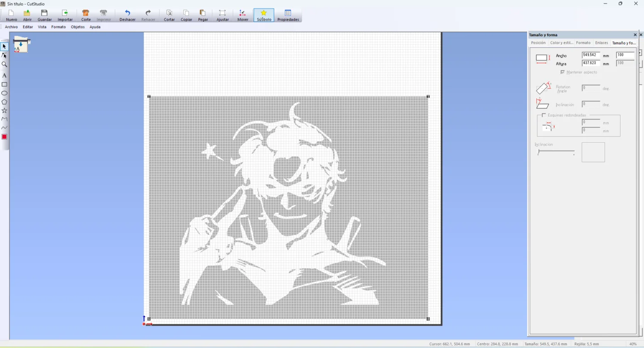Select the rectangle drawing tool
The width and height of the screenshot is (644, 348).
coord(4,84)
